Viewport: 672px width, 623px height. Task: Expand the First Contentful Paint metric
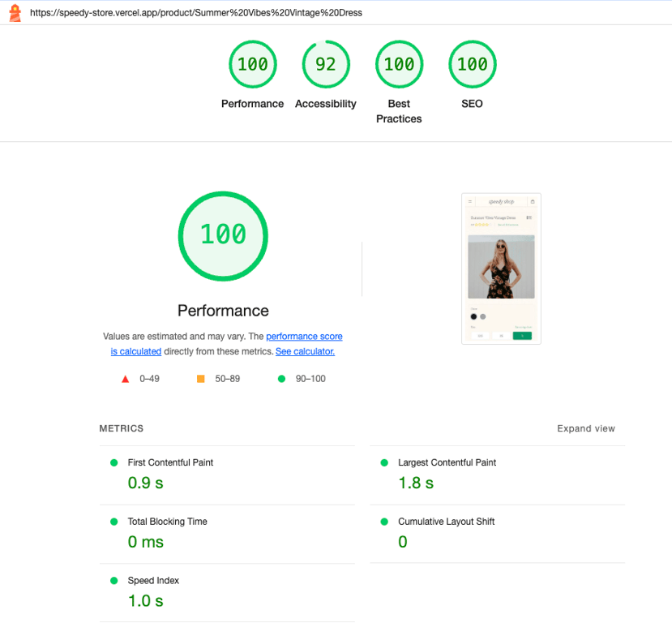coord(227,475)
